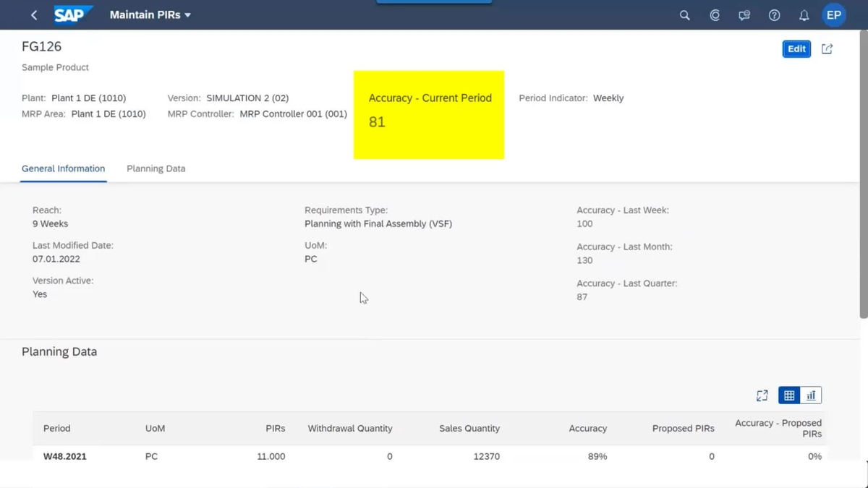The width and height of the screenshot is (868, 488).
Task: Select the General Information tab
Action: 63,168
